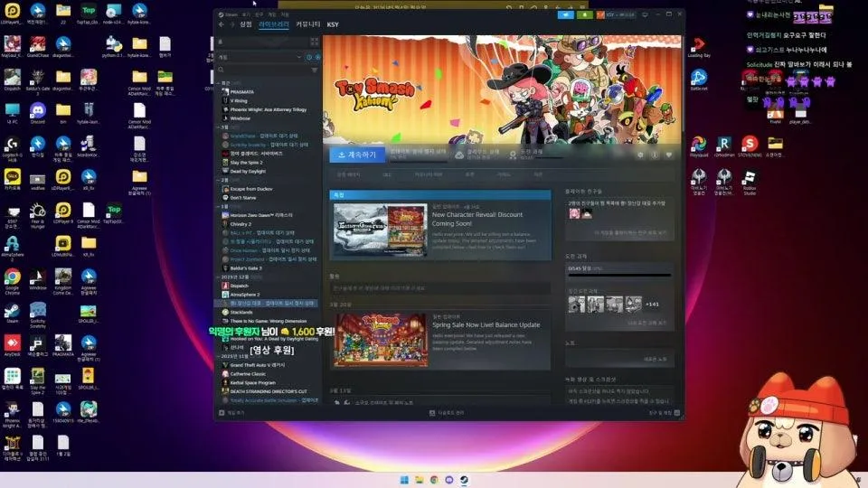
Task: Open advanced filter icon beside search
Action: 315,70
